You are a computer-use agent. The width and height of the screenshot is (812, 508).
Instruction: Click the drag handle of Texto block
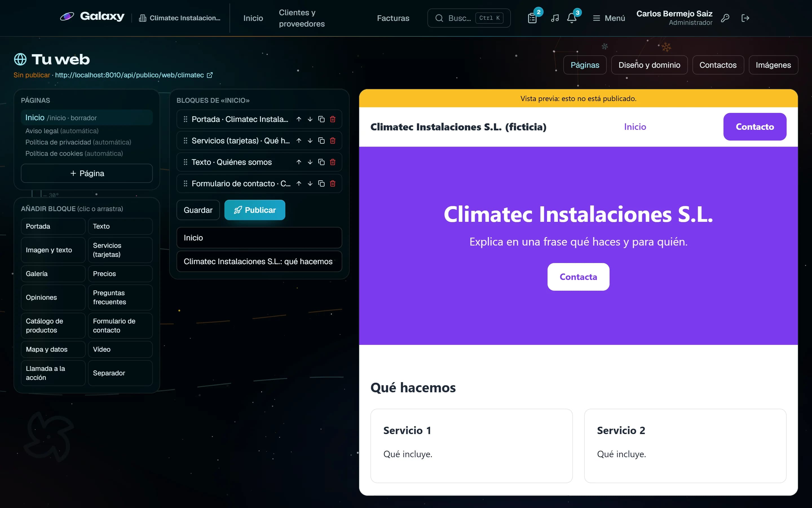185,162
